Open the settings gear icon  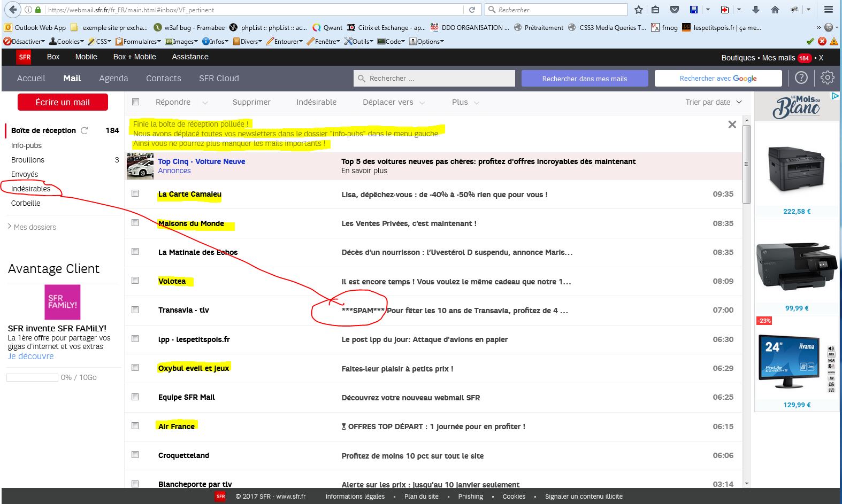(x=827, y=78)
